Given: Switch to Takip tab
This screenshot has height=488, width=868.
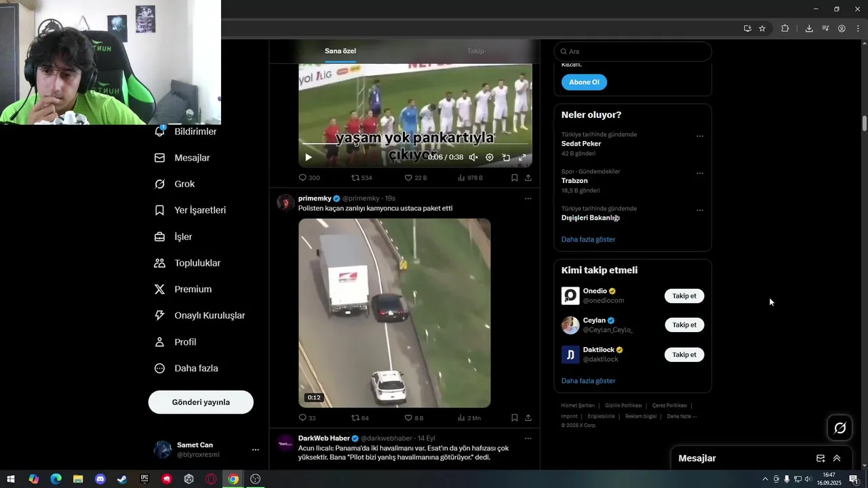Looking at the screenshot, I should tap(475, 51).
